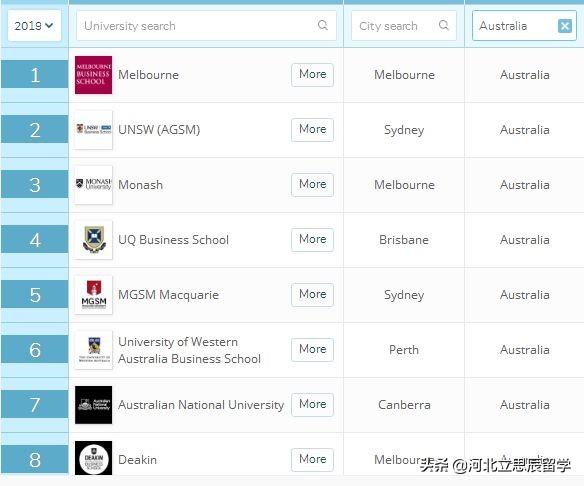Click More for Monash
The height and width of the screenshot is (486, 584).
pos(312,185)
